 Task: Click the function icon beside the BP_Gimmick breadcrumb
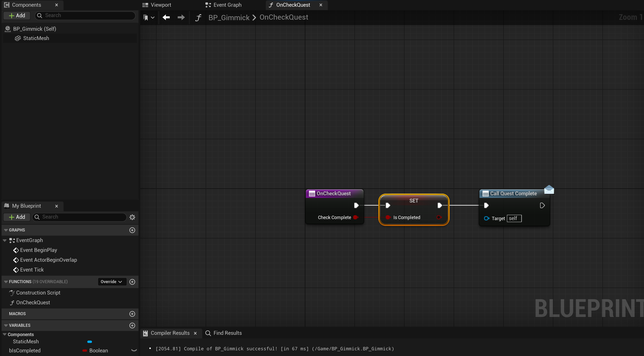pyautogui.click(x=198, y=18)
